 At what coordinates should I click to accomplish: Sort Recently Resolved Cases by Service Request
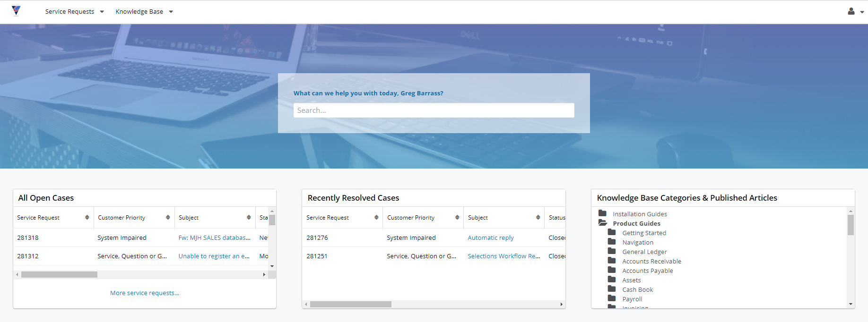(376, 218)
